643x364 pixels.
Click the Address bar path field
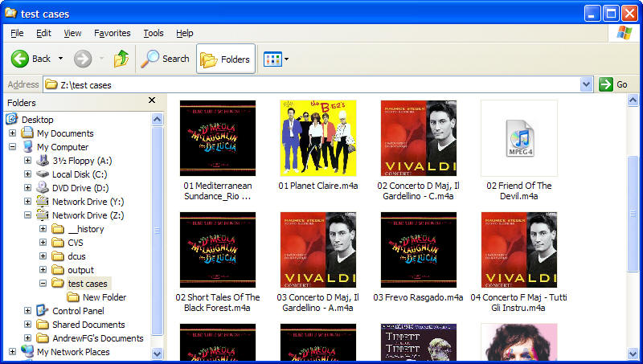[x=312, y=85]
